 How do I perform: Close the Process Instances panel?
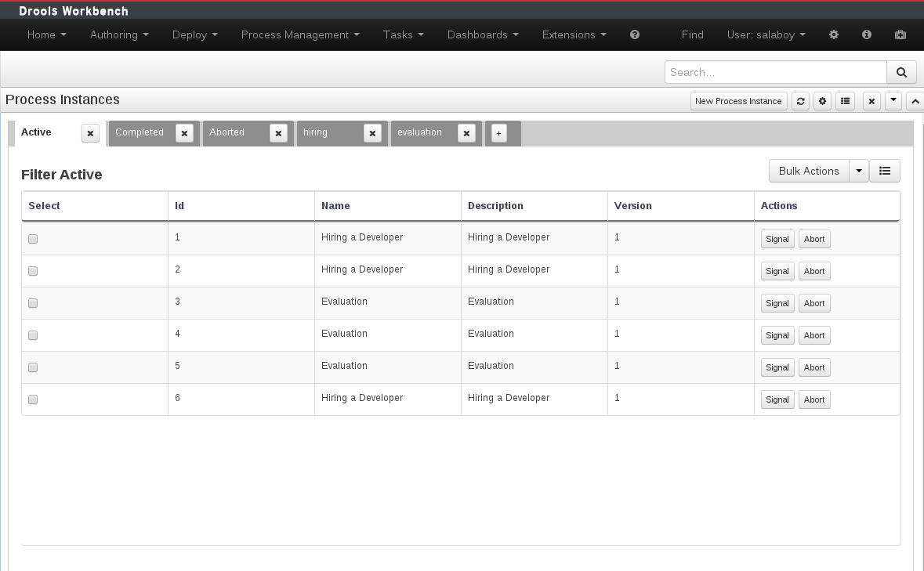coord(871,101)
